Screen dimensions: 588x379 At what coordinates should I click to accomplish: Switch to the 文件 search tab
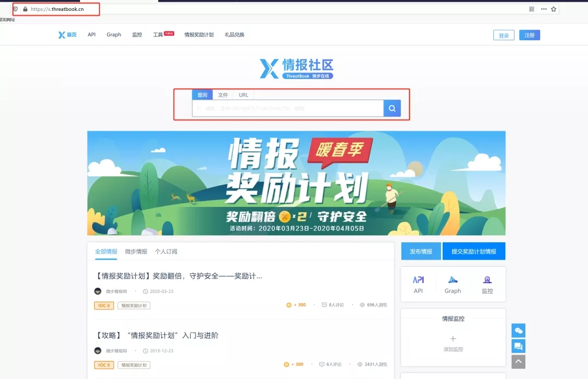pos(223,95)
